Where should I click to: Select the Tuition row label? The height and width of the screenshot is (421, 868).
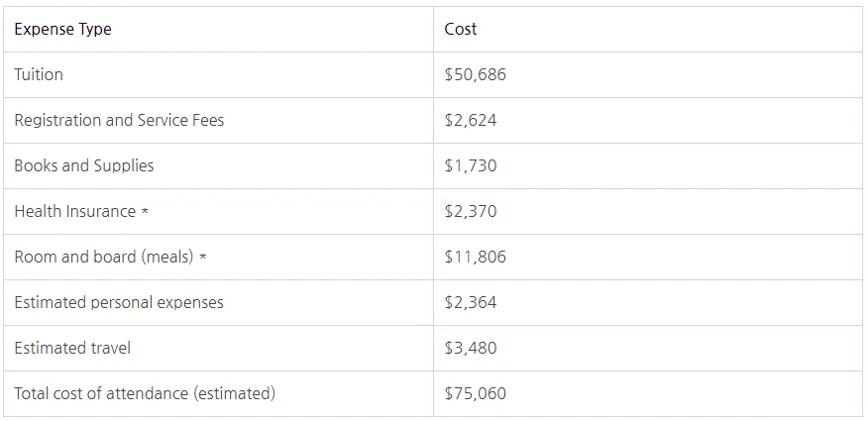pos(39,75)
